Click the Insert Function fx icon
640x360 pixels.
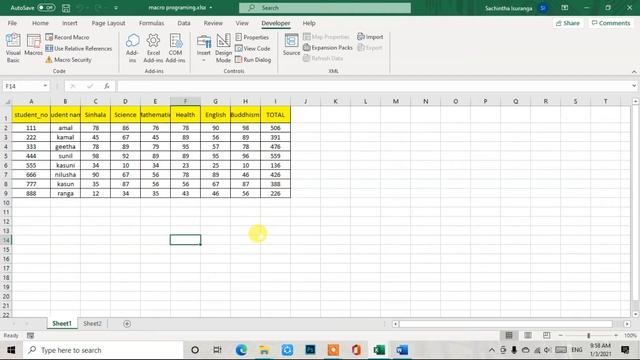click(x=107, y=86)
